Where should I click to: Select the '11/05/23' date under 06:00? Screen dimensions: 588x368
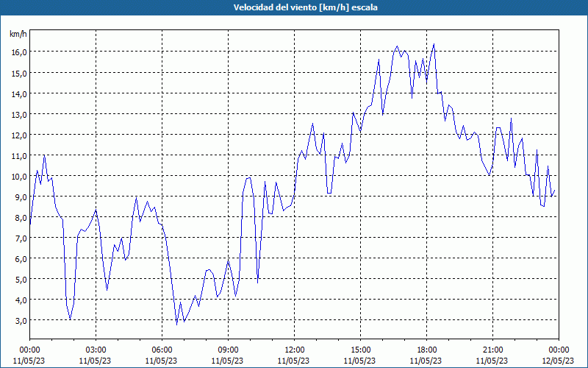(x=161, y=361)
